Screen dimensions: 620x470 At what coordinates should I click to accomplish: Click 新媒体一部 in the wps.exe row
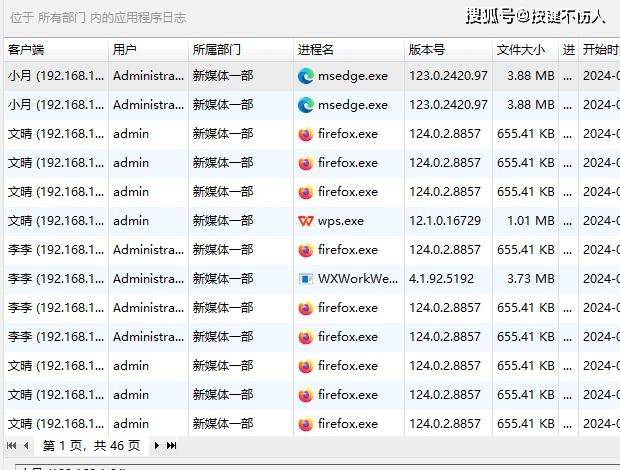[x=223, y=221]
